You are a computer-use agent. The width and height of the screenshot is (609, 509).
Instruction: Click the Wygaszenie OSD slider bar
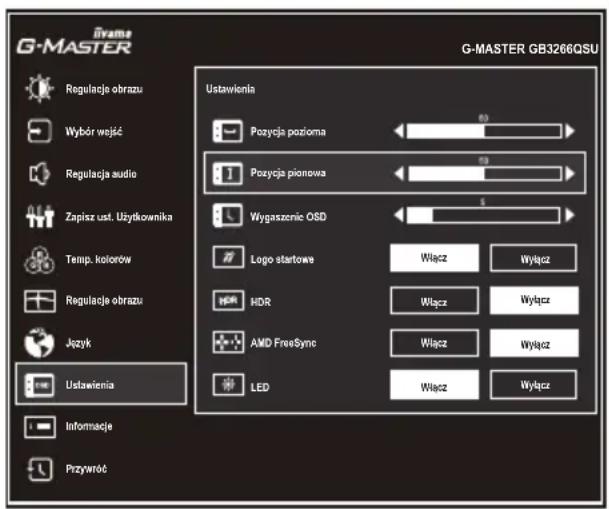point(484,215)
